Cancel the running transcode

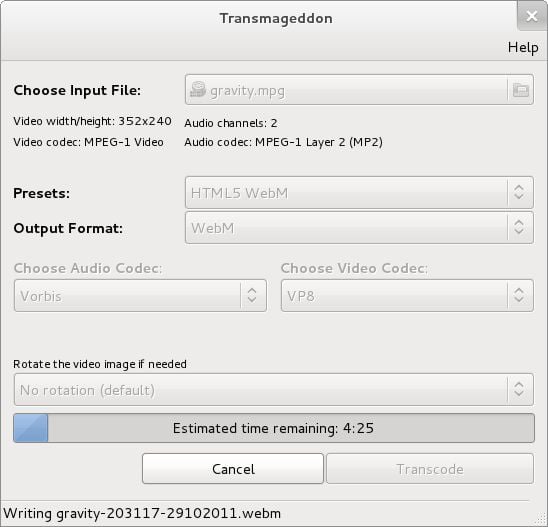click(233, 469)
